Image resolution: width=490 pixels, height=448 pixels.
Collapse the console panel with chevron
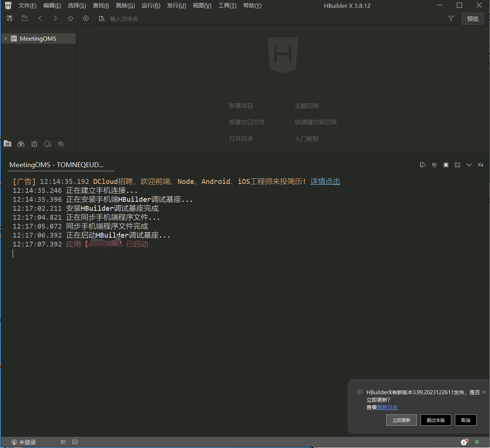coord(469,165)
